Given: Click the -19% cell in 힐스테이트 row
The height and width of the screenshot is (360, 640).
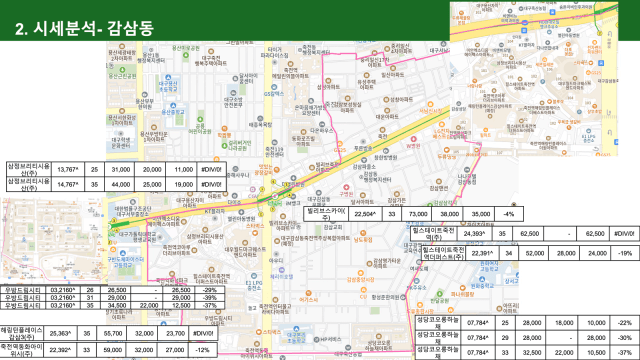Looking at the screenshot, I should (624, 253).
